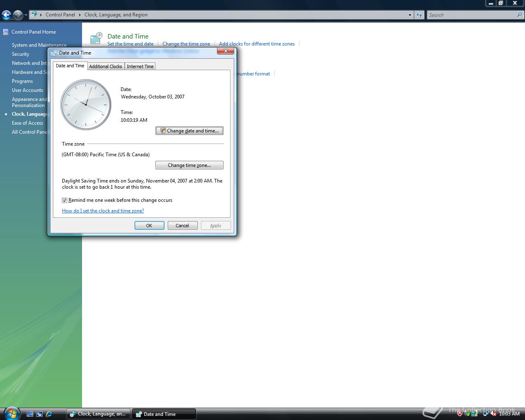Switch to the Additional Clocks tab

(105, 66)
